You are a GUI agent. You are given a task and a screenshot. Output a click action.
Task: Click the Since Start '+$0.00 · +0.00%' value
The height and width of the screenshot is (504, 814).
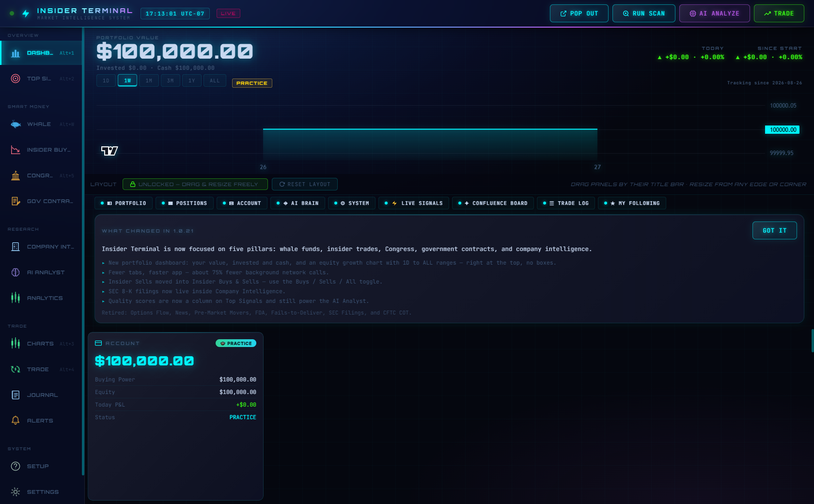click(768, 57)
